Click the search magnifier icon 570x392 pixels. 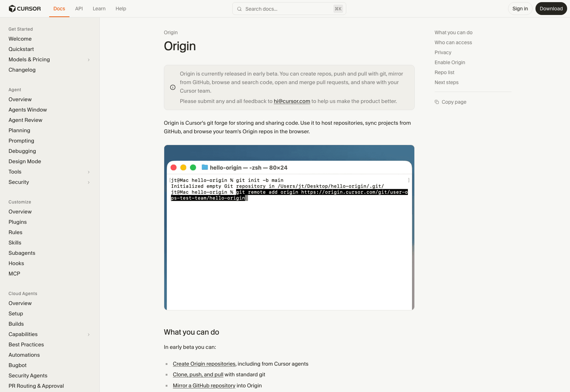pos(239,9)
